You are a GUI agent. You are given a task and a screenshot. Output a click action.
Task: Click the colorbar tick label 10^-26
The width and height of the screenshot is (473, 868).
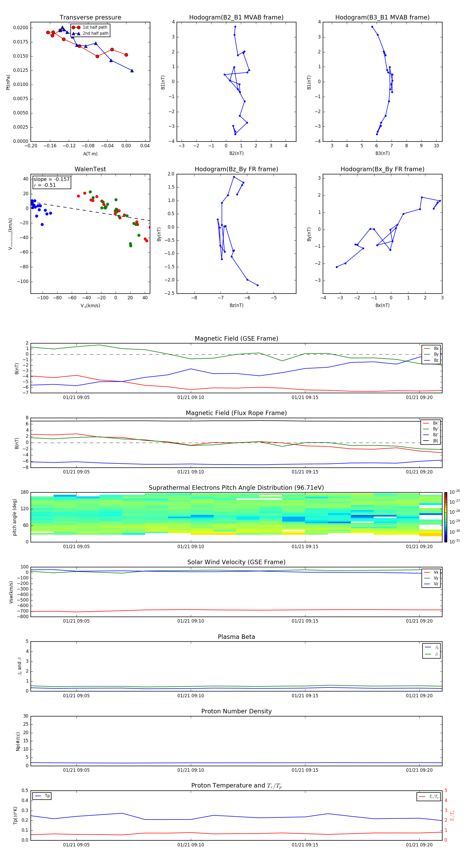[x=455, y=492]
